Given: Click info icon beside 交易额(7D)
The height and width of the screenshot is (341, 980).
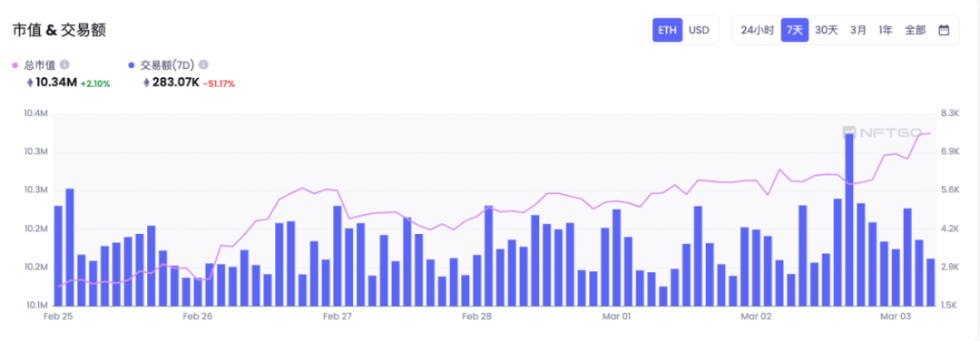Looking at the screenshot, I should coord(203,64).
